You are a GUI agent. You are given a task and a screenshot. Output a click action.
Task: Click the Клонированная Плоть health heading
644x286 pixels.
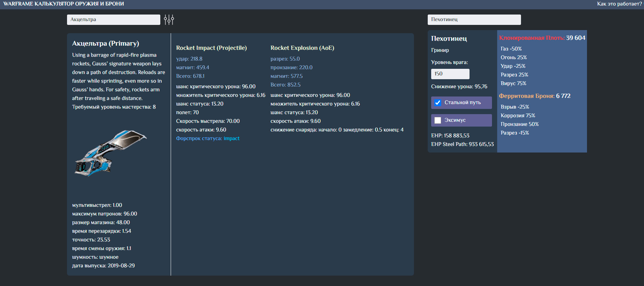tap(532, 38)
